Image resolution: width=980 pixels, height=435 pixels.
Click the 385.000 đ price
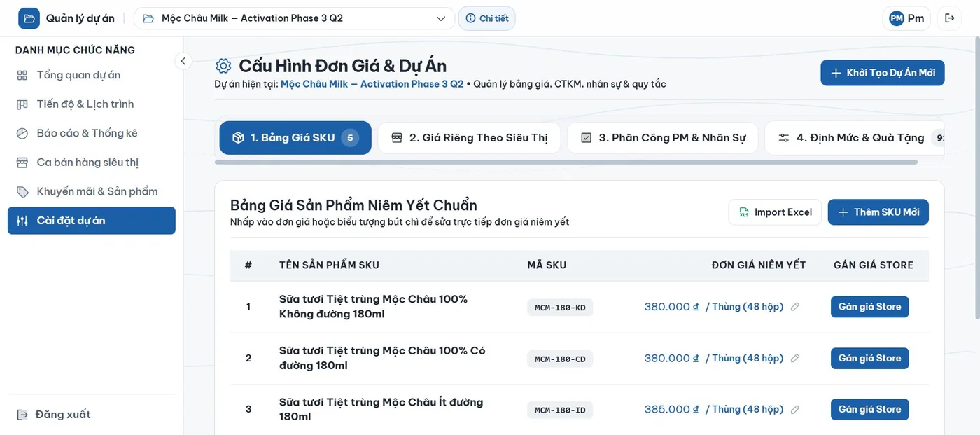tap(672, 410)
